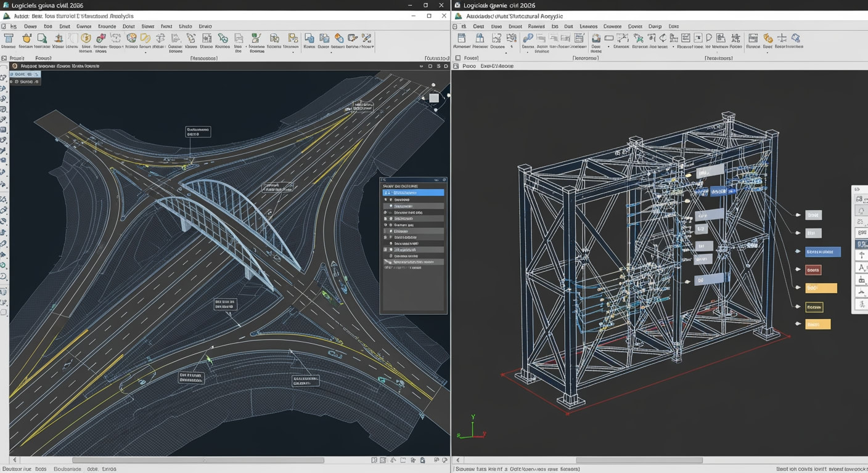
Task: Toggle the marker on the blue highlighted panel row
Action: pyautogui.click(x=387, y=193)
